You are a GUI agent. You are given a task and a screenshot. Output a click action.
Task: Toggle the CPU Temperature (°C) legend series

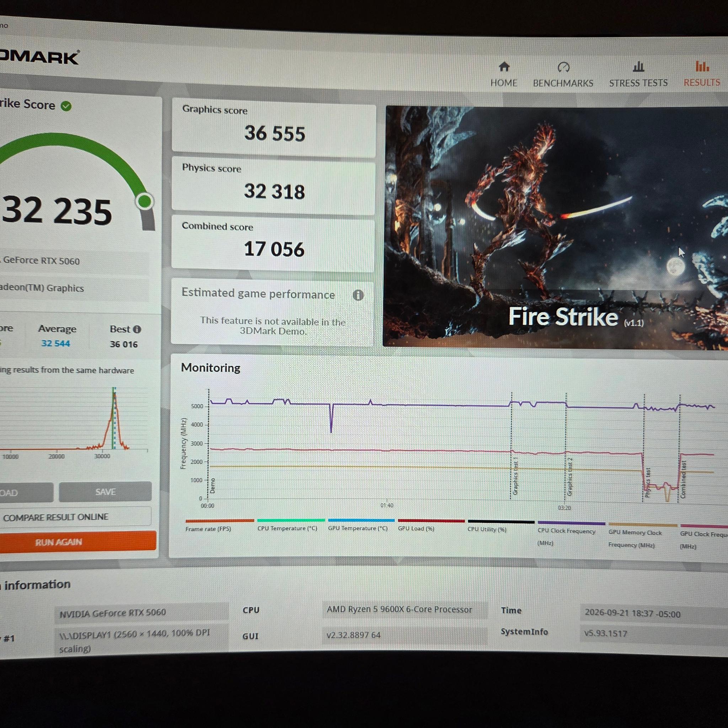tap(290, 525)
